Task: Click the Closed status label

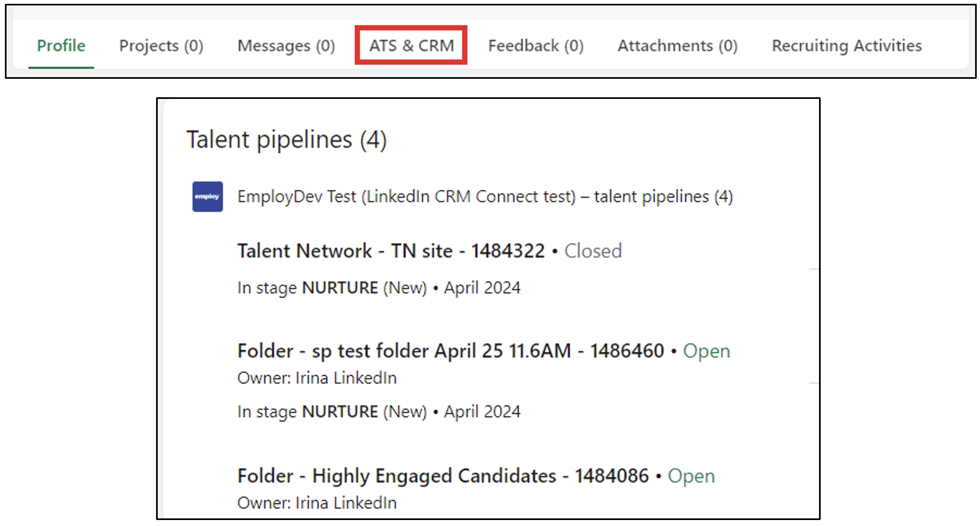Action: click(x=593, y=251)
